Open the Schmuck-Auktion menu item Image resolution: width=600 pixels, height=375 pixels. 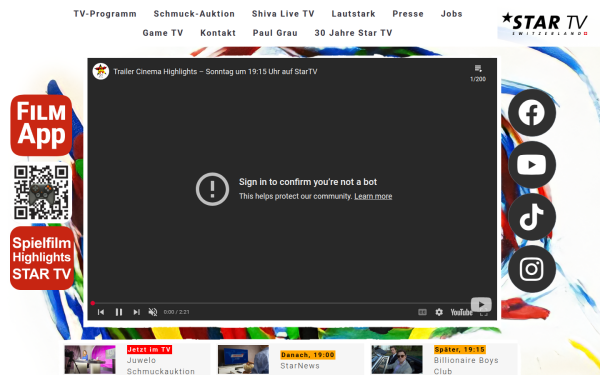point(194,14)
